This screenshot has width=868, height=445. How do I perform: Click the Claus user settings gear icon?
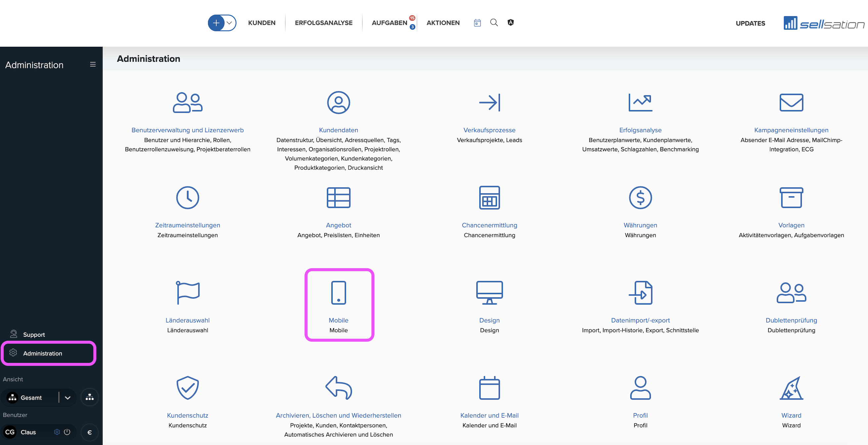coord(57,432)
